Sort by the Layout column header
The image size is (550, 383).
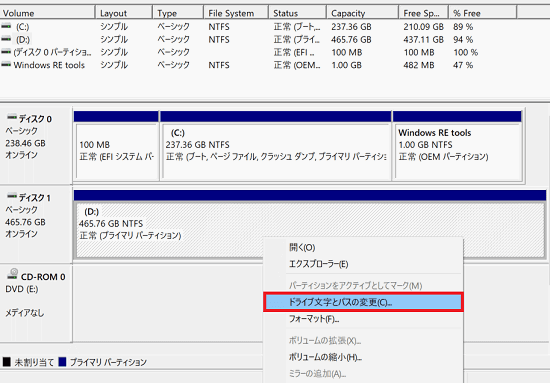click(x=124, y=13)
